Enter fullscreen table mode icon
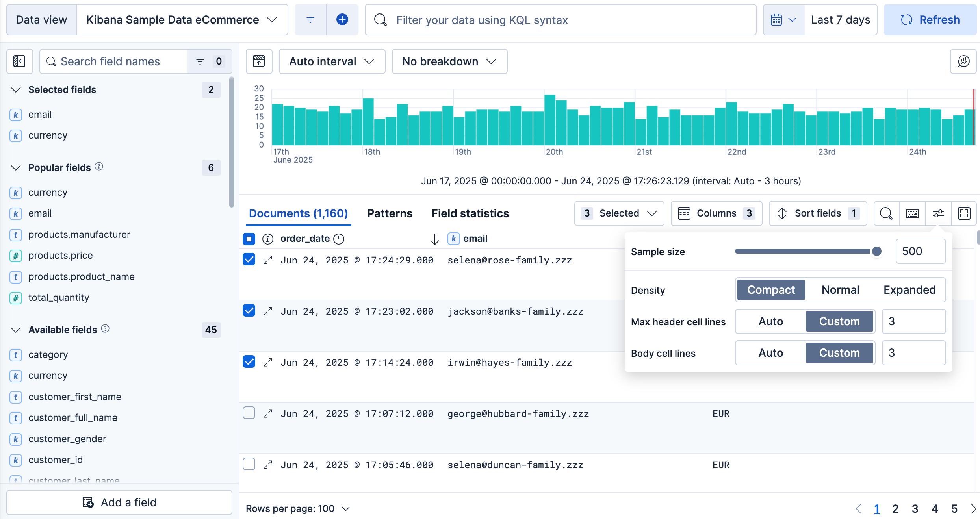 coord(964,213)
